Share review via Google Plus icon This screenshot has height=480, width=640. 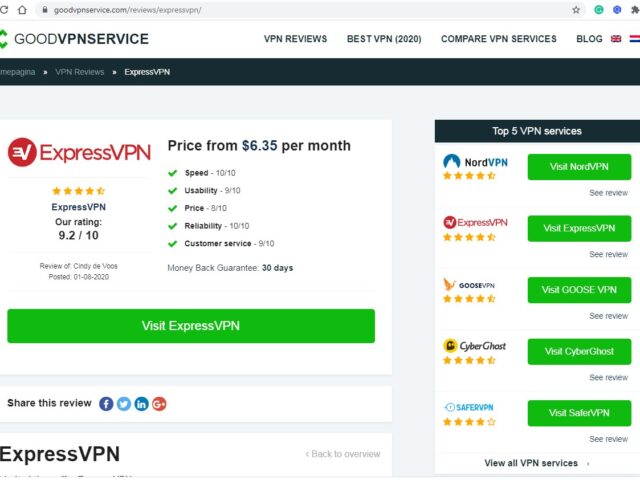coord(159,404)
